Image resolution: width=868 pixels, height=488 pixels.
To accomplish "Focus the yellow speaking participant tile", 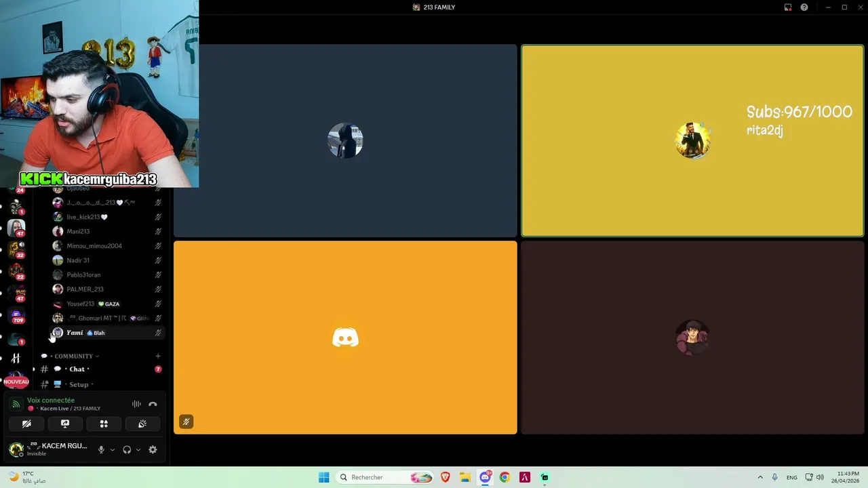I will 692,141.
